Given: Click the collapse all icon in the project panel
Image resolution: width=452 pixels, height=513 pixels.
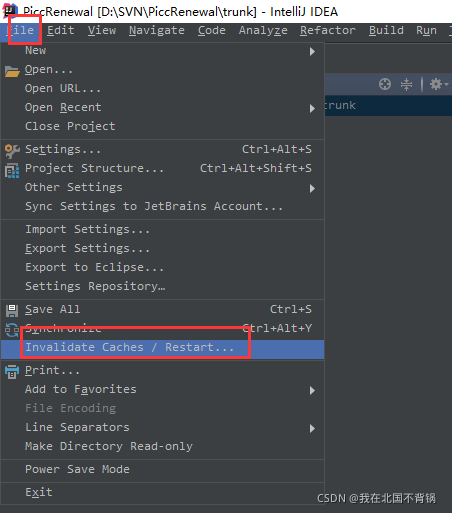Looking at the screenshot, I should click(406, 84).
